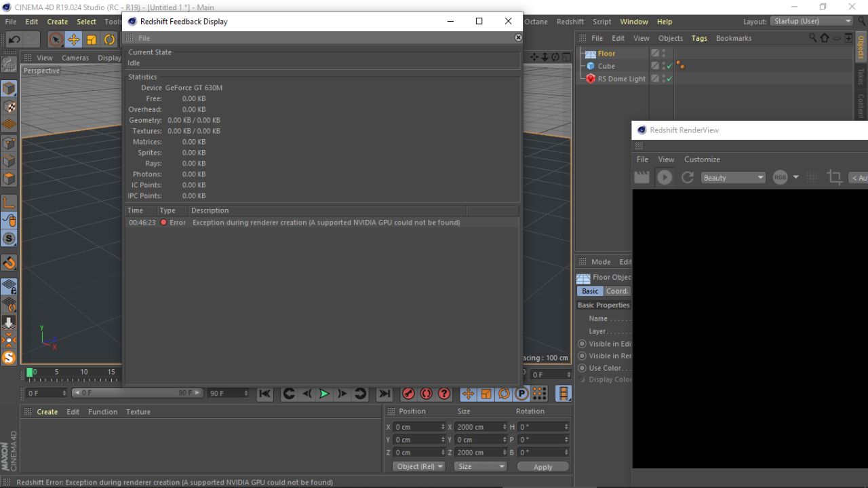Refresh the Redshift RenderView
The image size is (868, 488).
688,177
